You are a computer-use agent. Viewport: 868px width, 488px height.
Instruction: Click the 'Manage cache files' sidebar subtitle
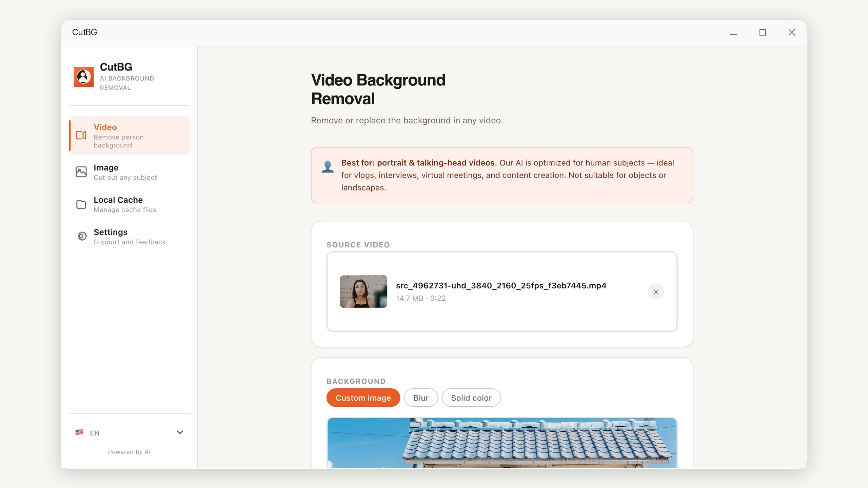[125, 210]
